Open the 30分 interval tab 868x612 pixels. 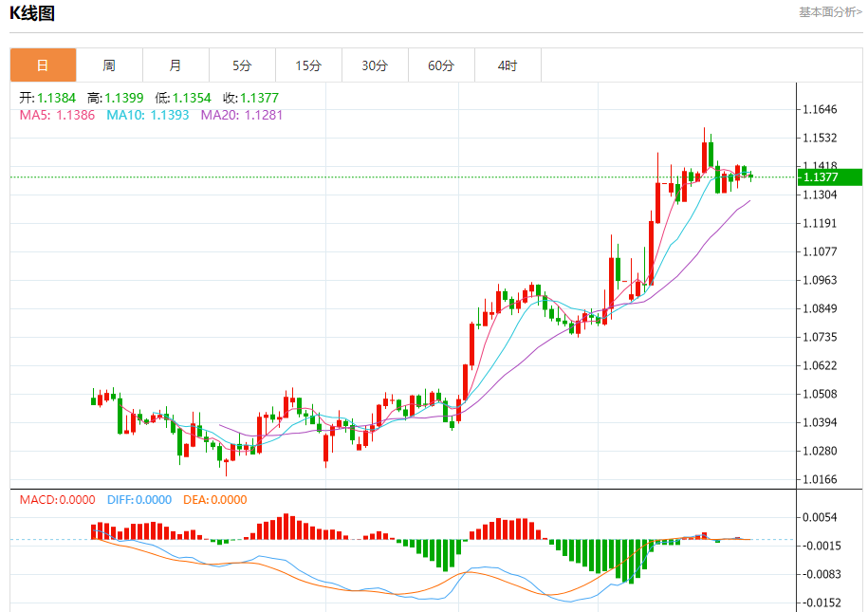[376, 65]
